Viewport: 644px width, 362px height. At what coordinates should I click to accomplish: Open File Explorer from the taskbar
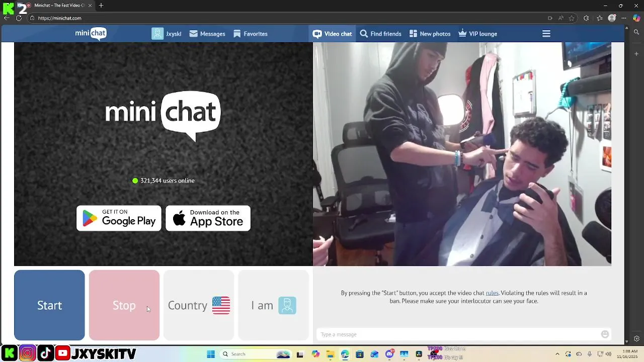(x=330, y=354)
